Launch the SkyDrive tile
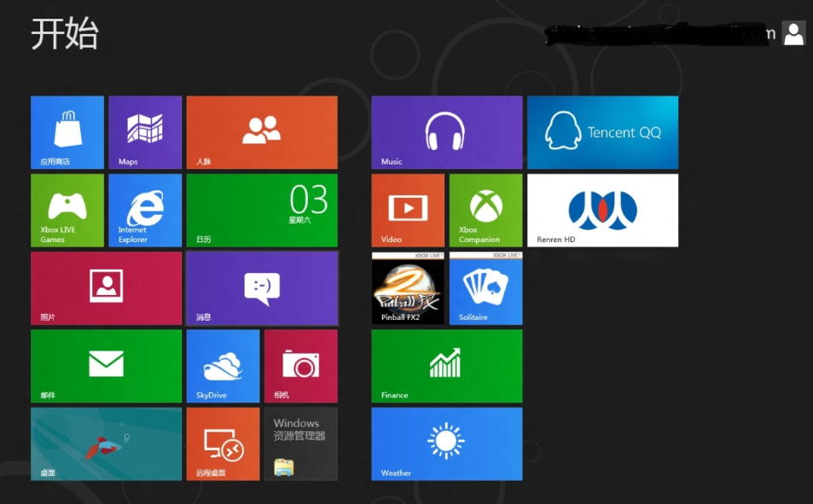Image resolution: width=813 pixels, height=504 pixels. coord(223,366)
